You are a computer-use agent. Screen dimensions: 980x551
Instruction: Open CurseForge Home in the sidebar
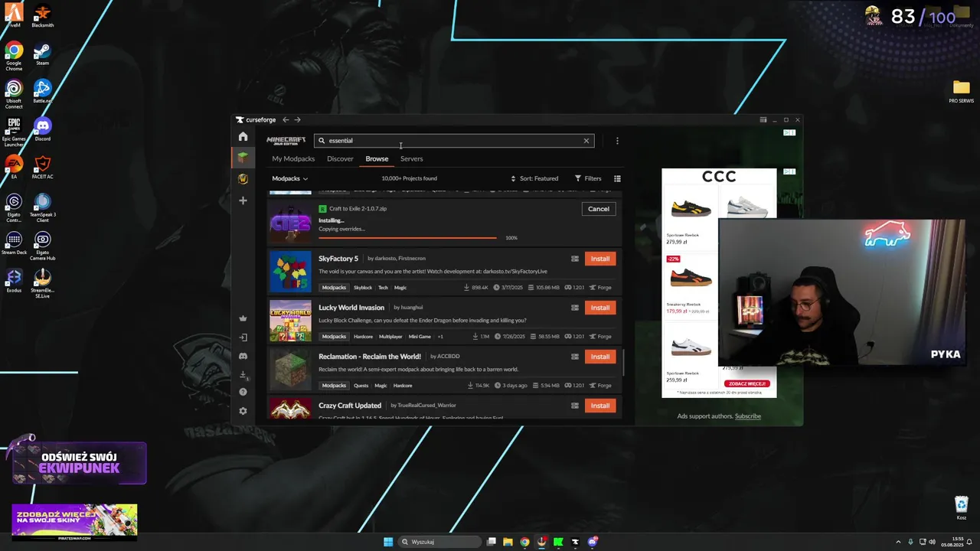click(x=243, y=137)
